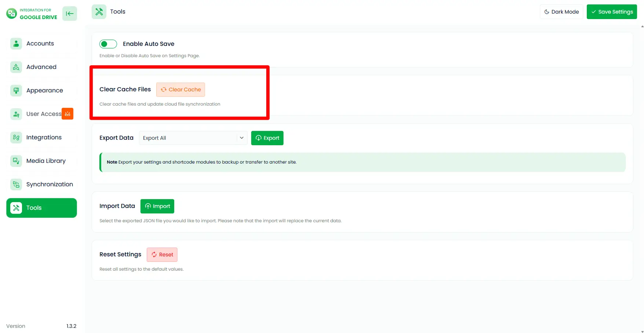Screen dimensions: 644x333
Task: Switch to the Tools tab
Action: (x=34, y=208)
